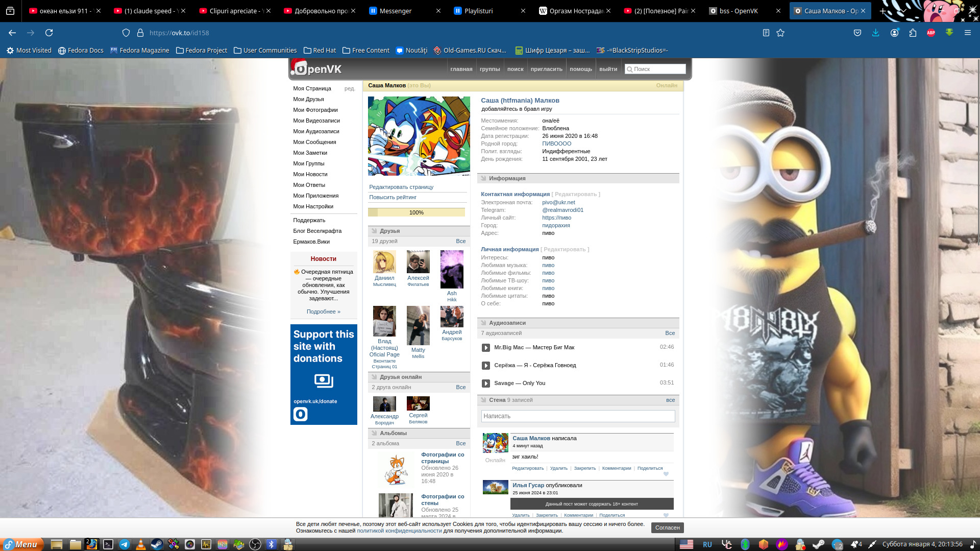Open the Red Hat bookmarks folder
Viewport: 980px width, 551px height.
(x=320, y=50)
